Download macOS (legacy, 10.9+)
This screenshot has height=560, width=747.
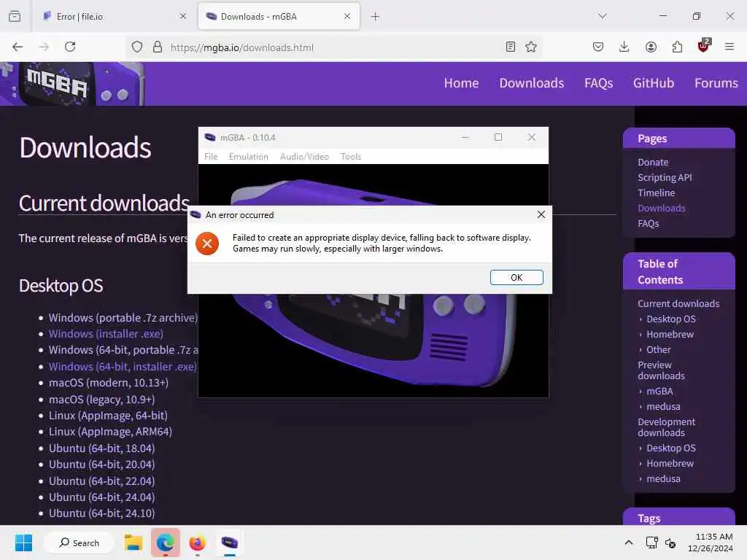pos(101,399)
